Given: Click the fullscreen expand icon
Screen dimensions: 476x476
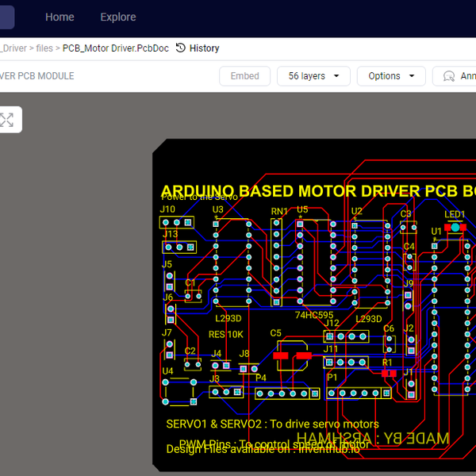Looking at the screenshot, I should [6, 120].
